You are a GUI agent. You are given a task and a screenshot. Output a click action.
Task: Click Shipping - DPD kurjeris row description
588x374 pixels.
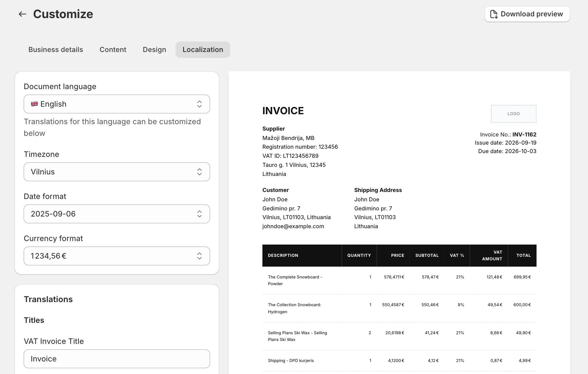291,361
